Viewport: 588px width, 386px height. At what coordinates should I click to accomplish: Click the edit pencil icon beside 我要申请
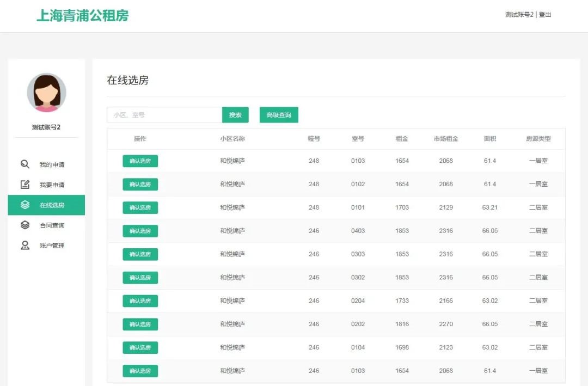click(x=25, y=185)
